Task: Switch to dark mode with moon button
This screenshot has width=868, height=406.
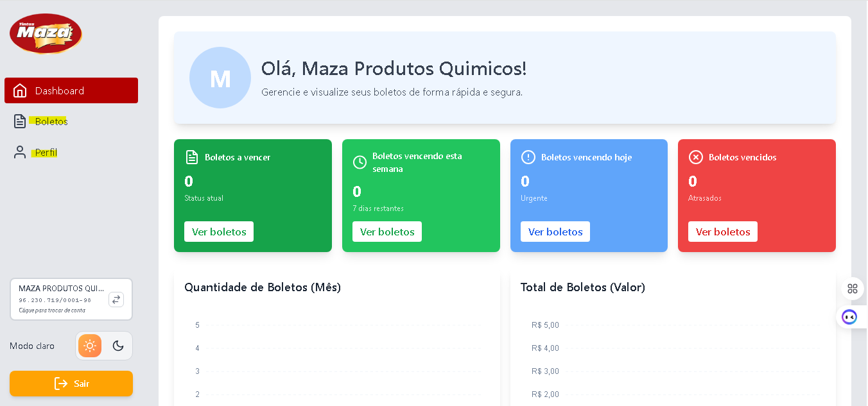Action: click(x=118, y=346)
